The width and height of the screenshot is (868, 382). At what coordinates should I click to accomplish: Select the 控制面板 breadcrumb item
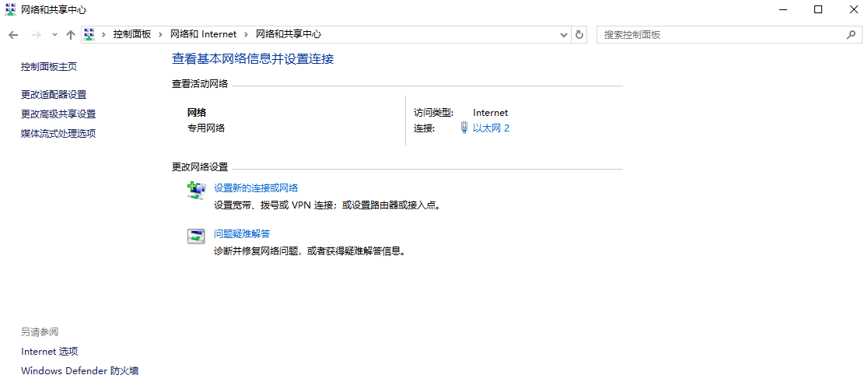click(132, 35)
